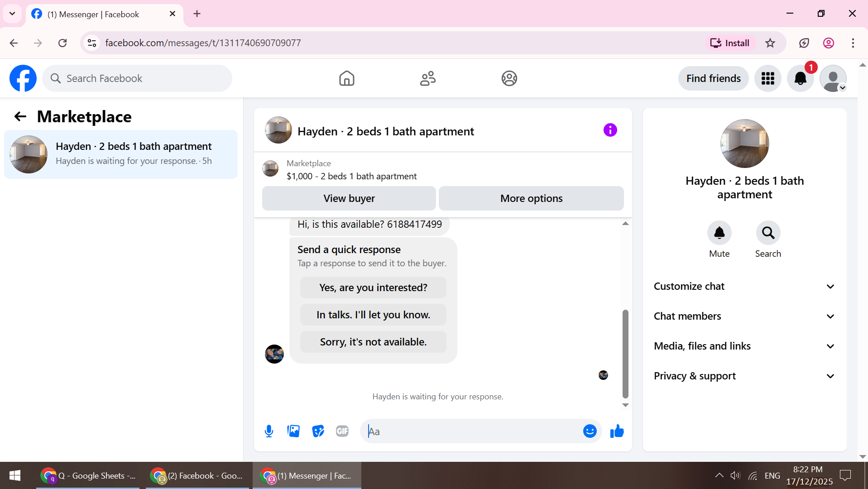The image size is (868, 489).
Task: Click the browser reload button
Action: (x=62, y=43)
